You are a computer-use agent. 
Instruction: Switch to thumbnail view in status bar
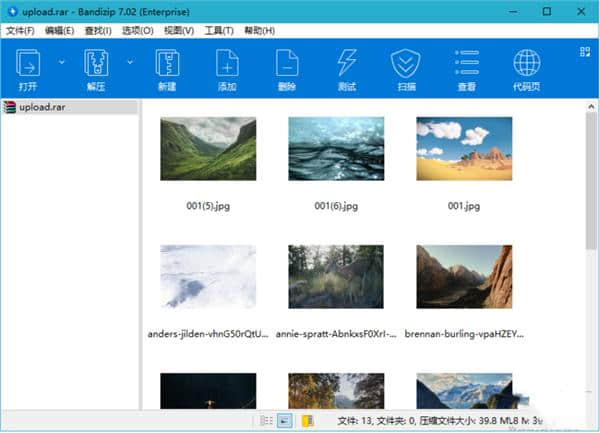click(284, 421)
